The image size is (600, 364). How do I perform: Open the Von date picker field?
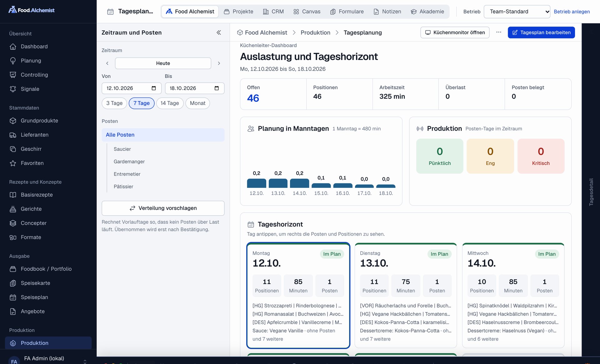click(131, 88)
